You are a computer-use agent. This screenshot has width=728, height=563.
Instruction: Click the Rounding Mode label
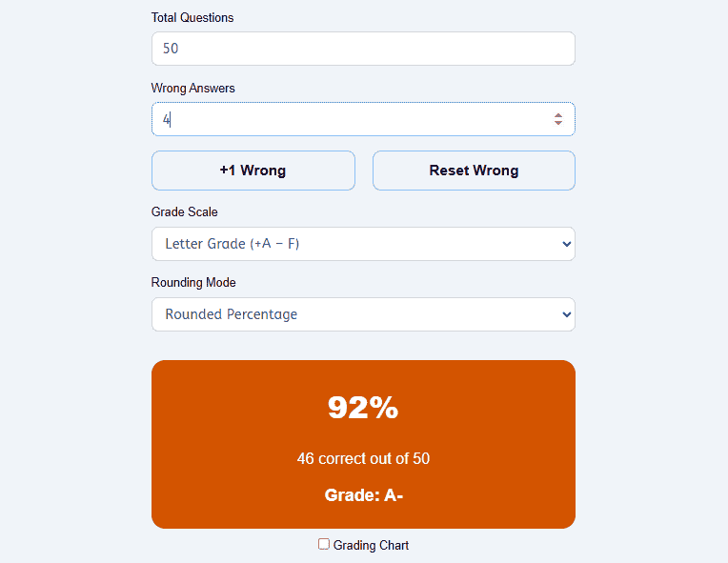click(x=193, y=282)
